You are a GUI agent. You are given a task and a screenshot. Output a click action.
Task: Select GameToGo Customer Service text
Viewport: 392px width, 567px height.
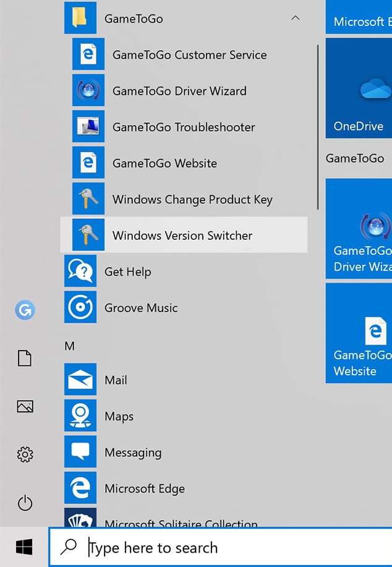[x=189, y=54]
